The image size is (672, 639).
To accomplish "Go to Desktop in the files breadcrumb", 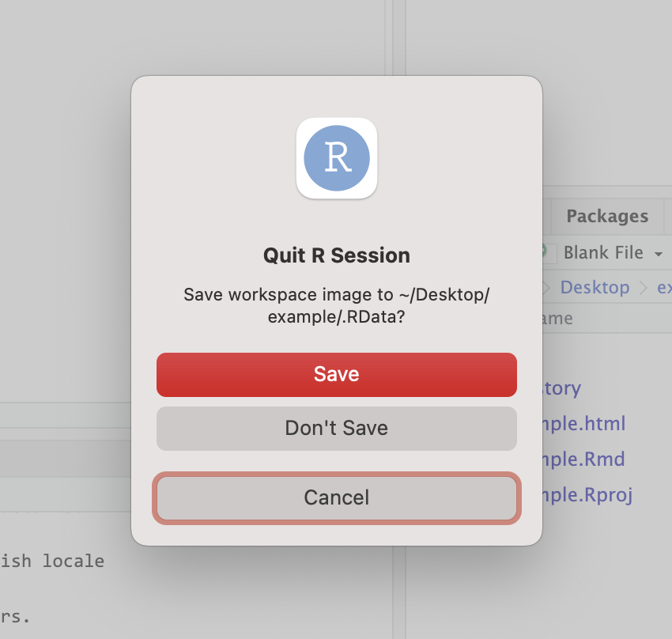I will click(x=595, y=288).
